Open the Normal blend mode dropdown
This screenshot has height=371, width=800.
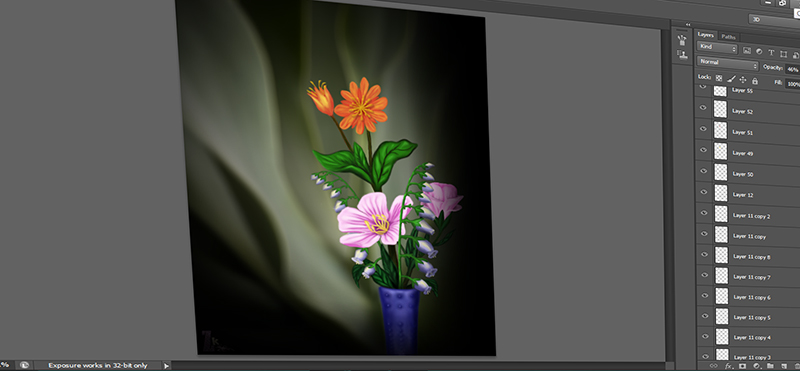point(728,63)
